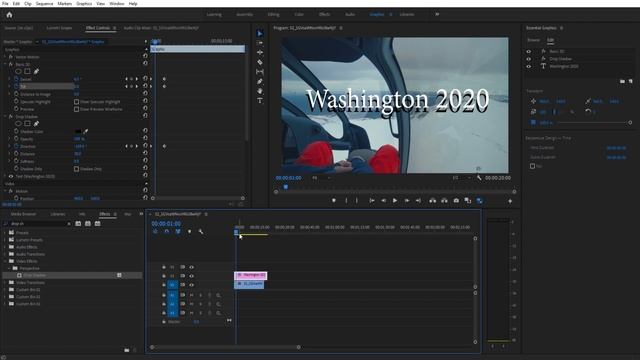The width and height of the screenshot is (640, 360).
Task: Open playback resolution dropdown
Action: [462, 178]
